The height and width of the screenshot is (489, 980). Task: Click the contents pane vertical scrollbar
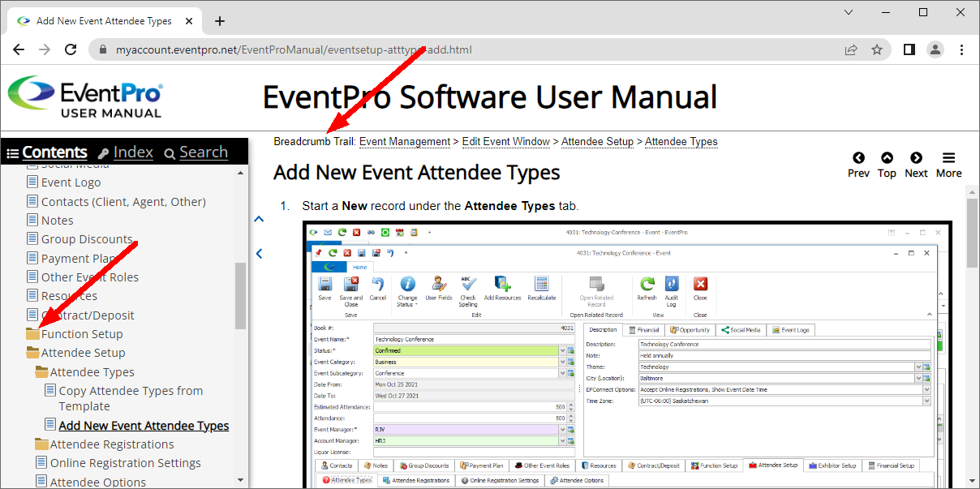pos(240,295)
